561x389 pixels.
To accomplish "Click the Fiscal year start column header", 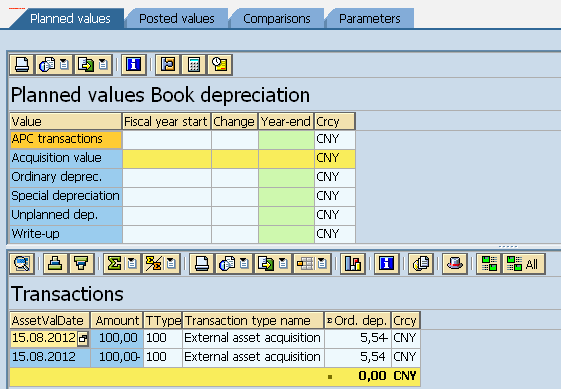I will coord(166,121).
